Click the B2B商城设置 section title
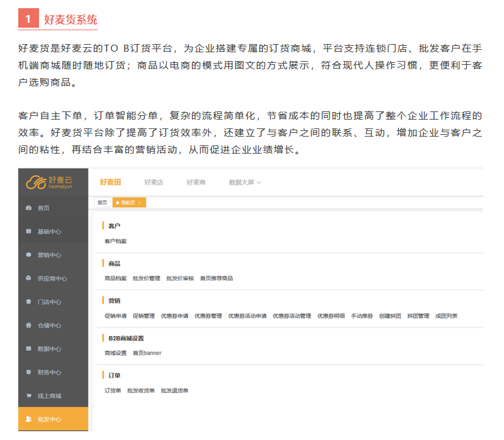 click(x=126, y=338)
